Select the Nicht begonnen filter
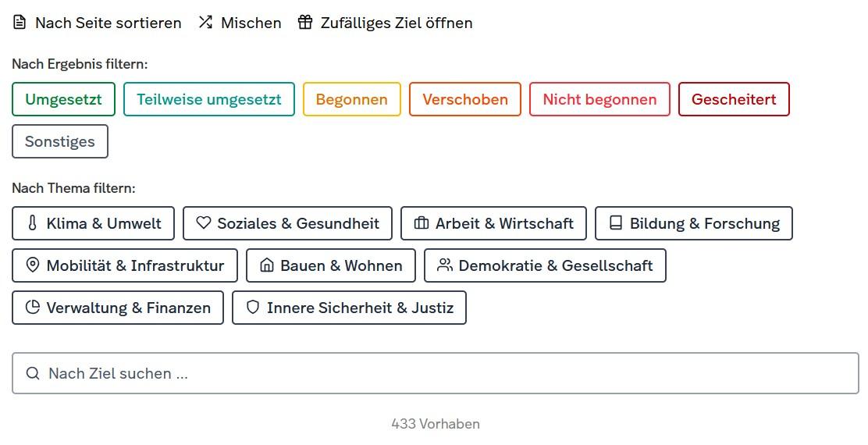 click(x=599, y=99)
